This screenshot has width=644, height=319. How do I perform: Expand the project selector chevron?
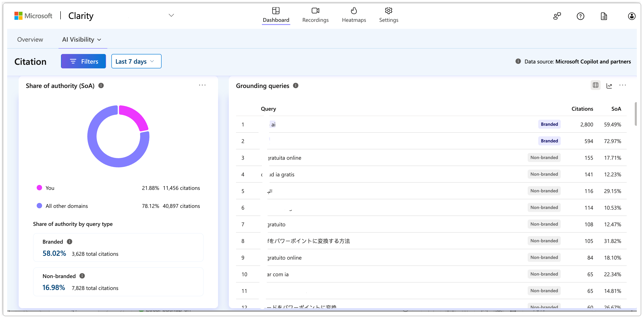[171, 16]
